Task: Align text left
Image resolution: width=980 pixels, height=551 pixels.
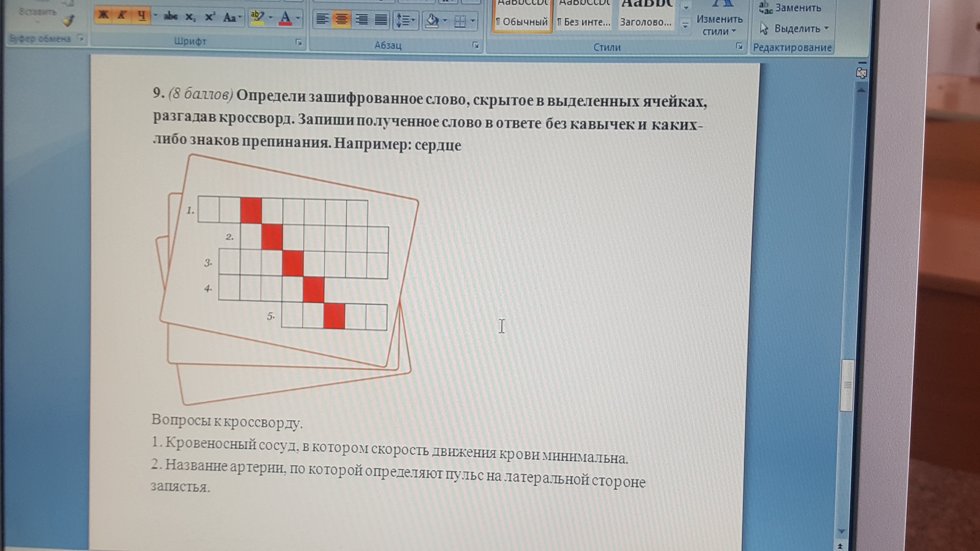Action: (x=322, y=19)
